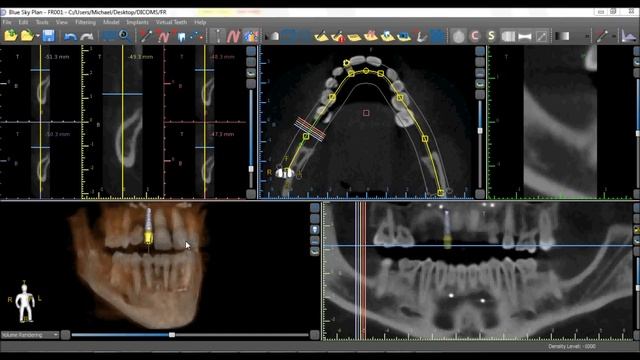Viewport: 640px width, 360px height.
Task: Toggle the yellow S toolbar button
Action: (491, 36)
